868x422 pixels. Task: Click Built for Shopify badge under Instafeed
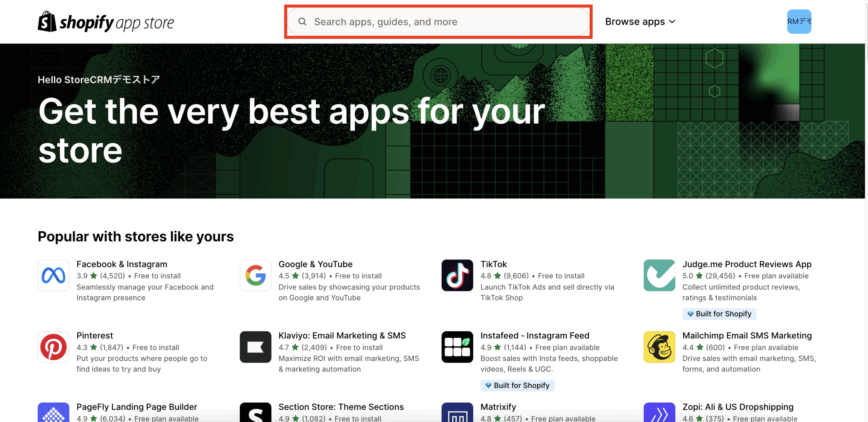coord(517,385)
